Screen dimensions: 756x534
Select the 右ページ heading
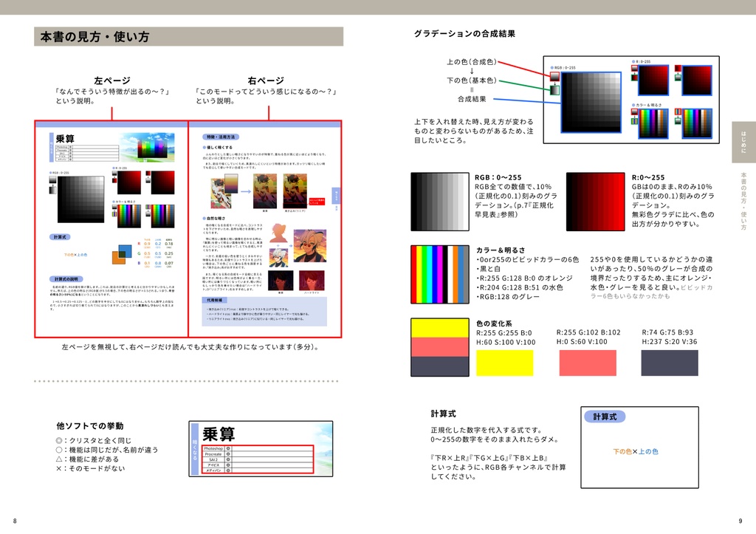[x=266, y=81]
